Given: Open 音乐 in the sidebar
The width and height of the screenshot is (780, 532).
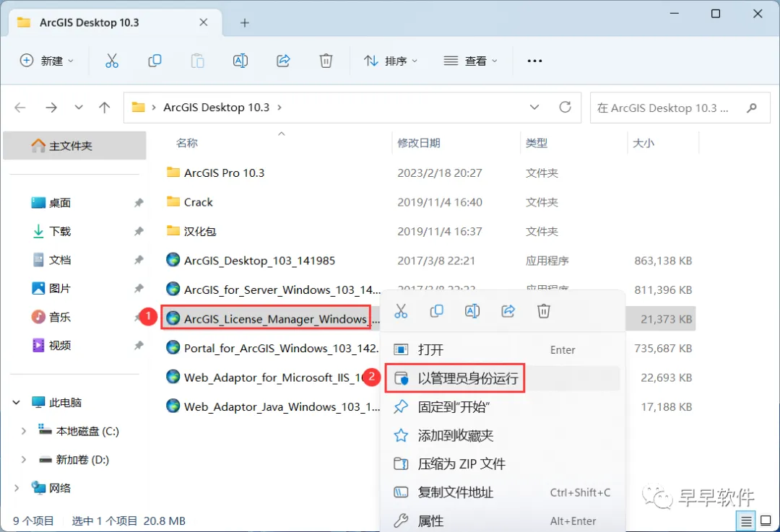Looking at the screenshot, I should tap(60, 317).
